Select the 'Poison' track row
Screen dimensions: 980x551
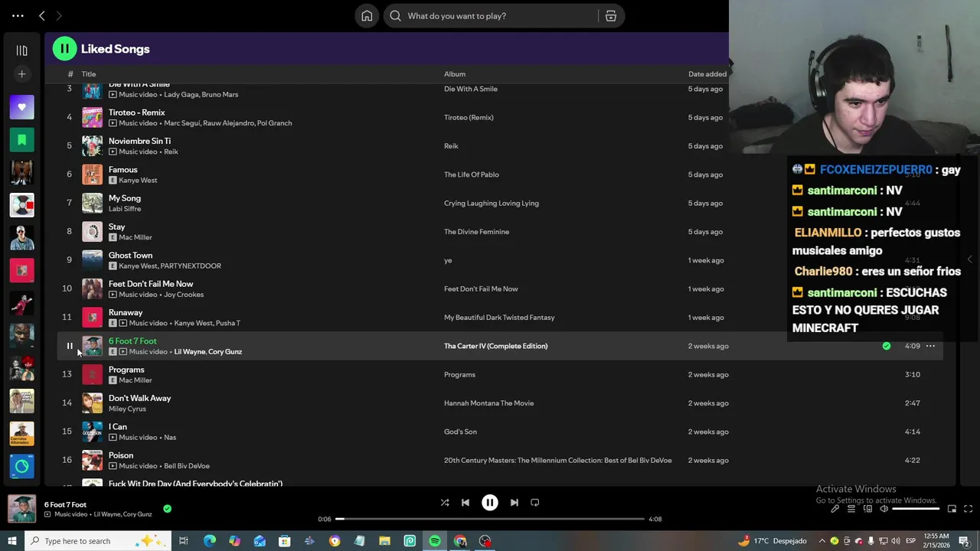pyautogui.click(x=500, y=460)
